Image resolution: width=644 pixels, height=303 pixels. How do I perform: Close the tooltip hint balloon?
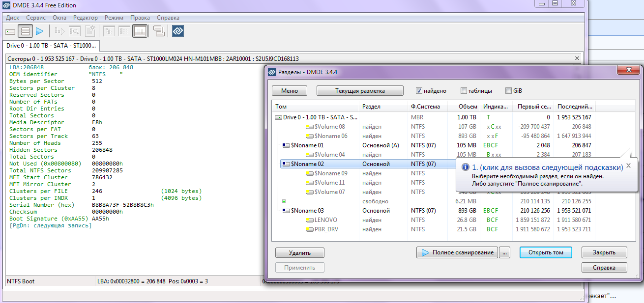pos(628,165)
